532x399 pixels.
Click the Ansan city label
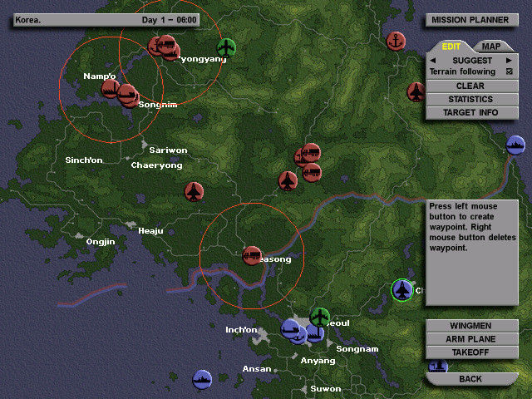point(257,369)
